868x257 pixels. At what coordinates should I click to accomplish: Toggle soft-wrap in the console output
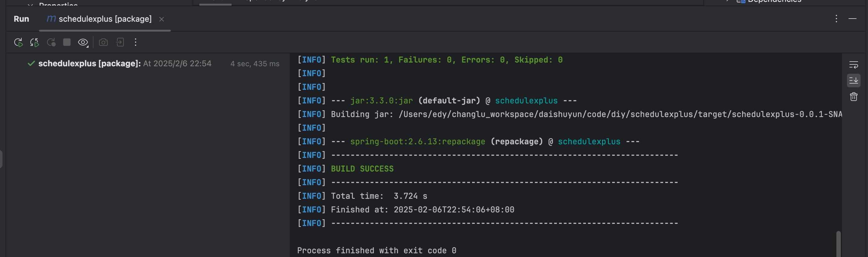pyautogui.click(x=853, y=65)
